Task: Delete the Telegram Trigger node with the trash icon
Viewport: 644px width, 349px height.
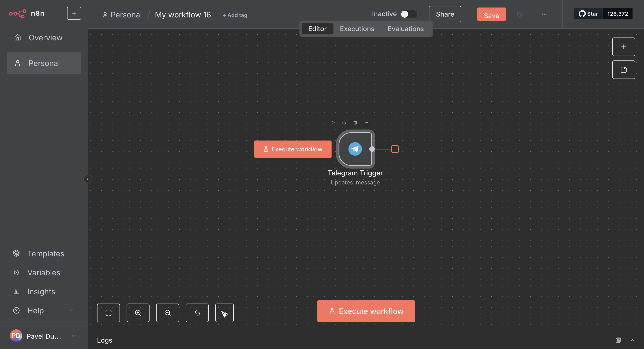Action: tap(355, 122)
